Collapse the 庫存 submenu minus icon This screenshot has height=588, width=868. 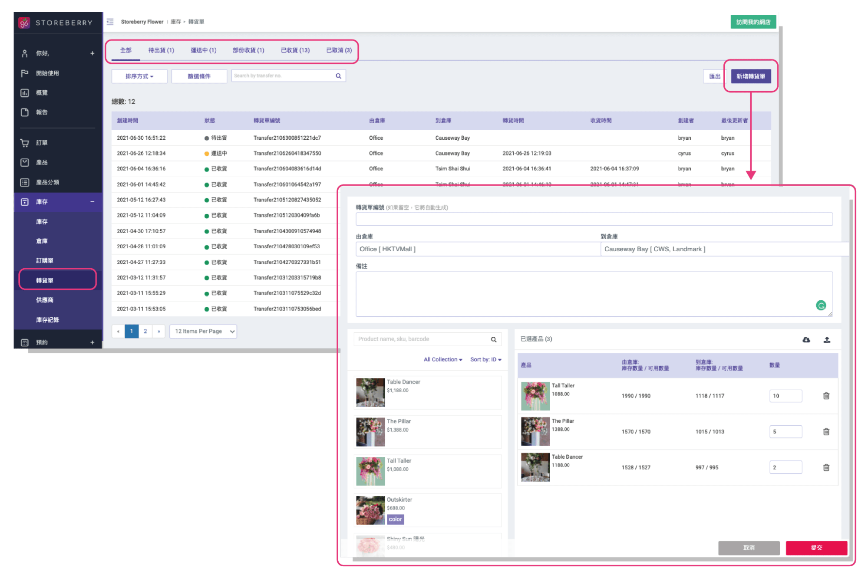(92, 202)
